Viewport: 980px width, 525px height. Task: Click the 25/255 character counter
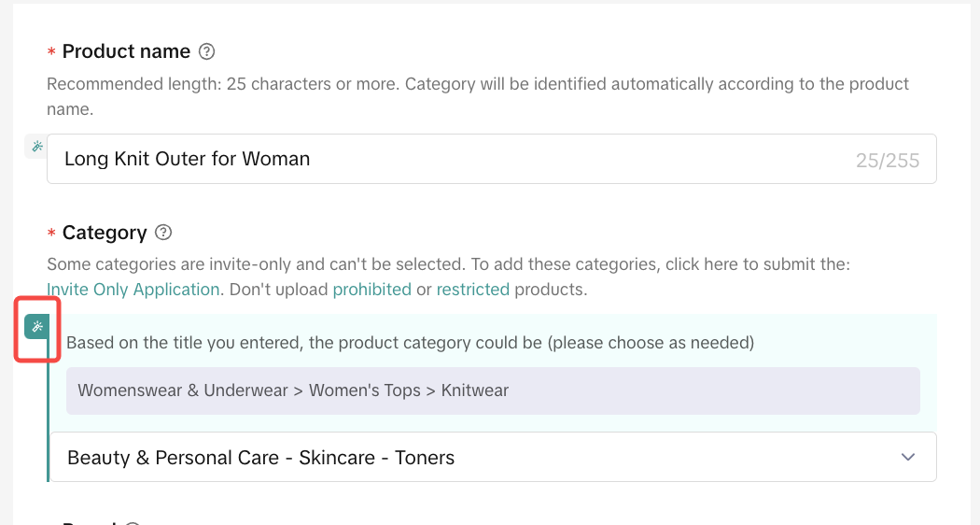pos(887,161)
